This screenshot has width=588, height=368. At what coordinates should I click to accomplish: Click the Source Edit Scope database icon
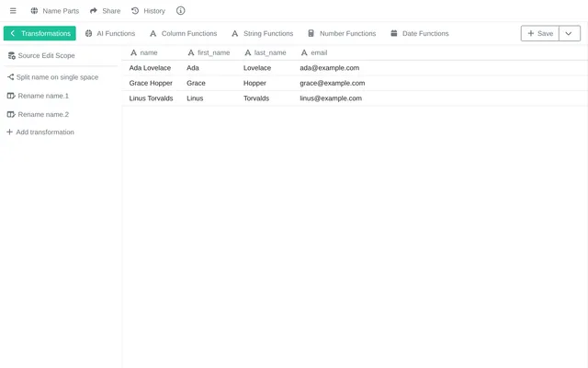click(11, 55)
